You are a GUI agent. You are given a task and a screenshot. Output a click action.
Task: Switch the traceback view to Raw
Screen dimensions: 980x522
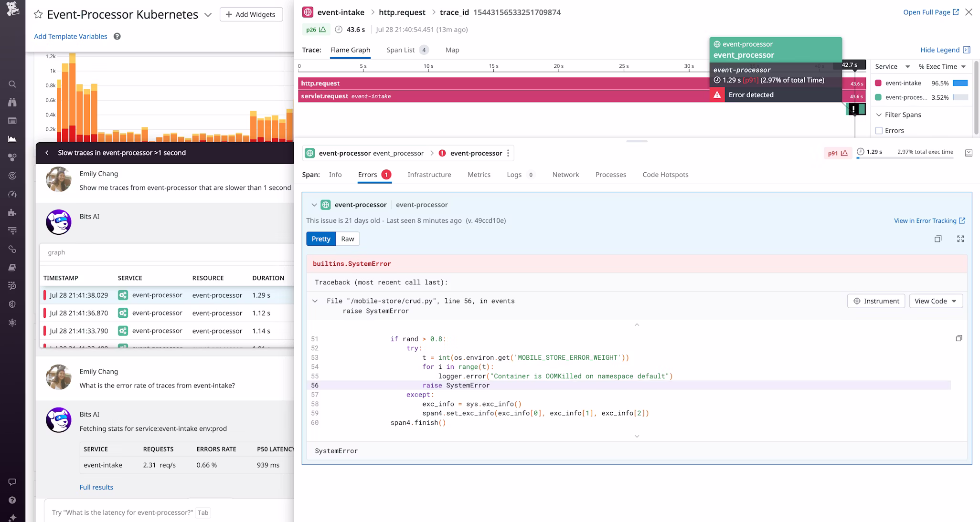pos(347,239)
